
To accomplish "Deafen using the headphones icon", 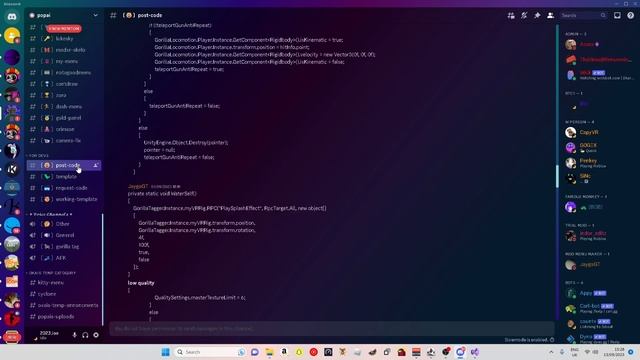I will [x=85, y=335].
